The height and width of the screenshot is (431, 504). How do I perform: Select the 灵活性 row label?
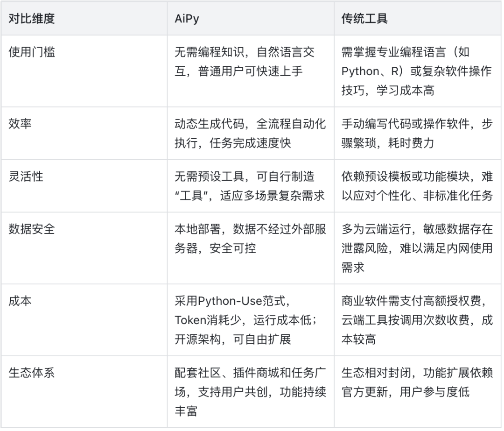point(26,176)
